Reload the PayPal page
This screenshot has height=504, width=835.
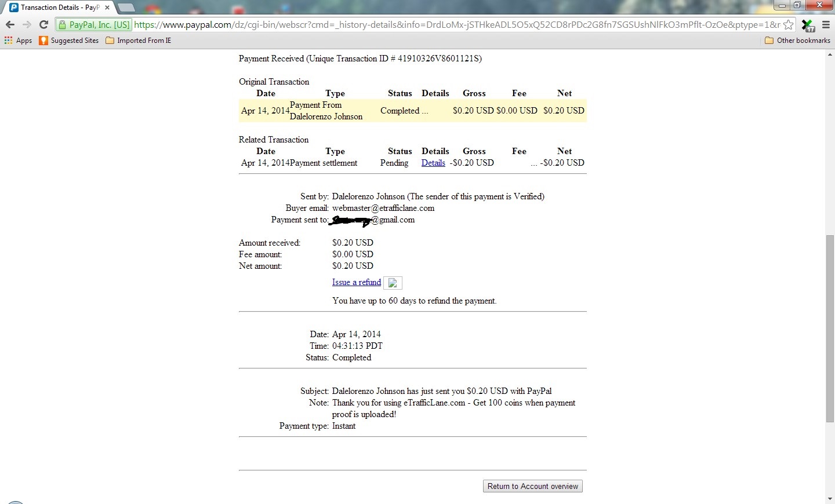(x=43, y=25)
